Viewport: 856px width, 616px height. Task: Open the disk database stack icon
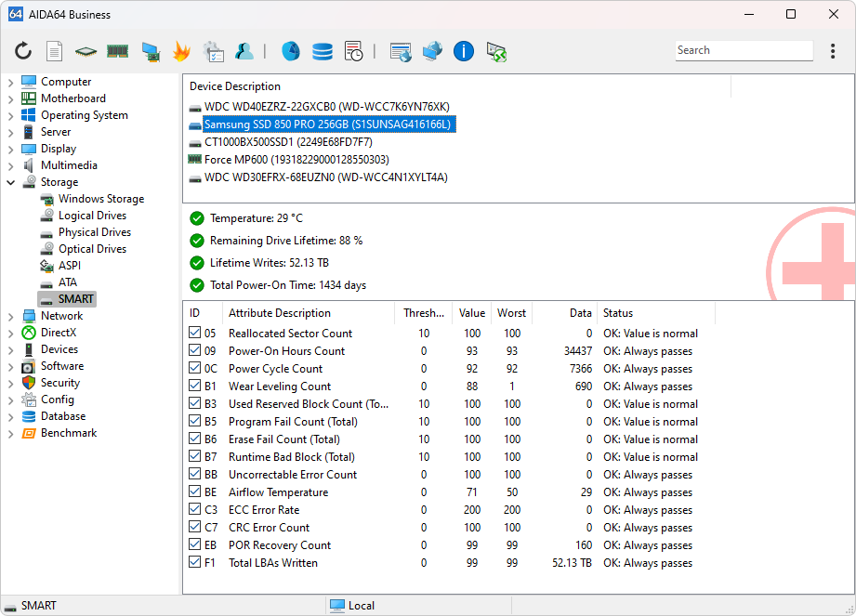point(322,51)
